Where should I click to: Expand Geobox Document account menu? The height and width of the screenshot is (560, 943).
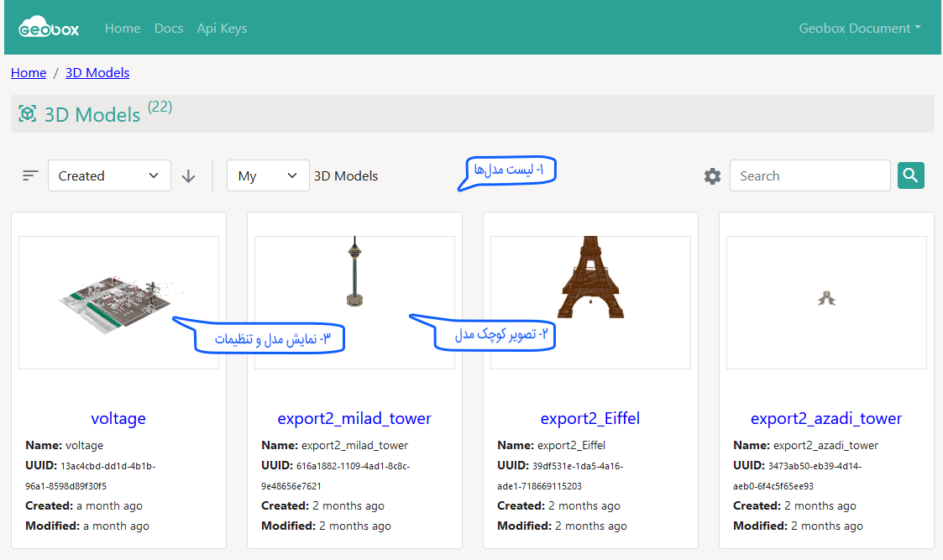[859, 28]
